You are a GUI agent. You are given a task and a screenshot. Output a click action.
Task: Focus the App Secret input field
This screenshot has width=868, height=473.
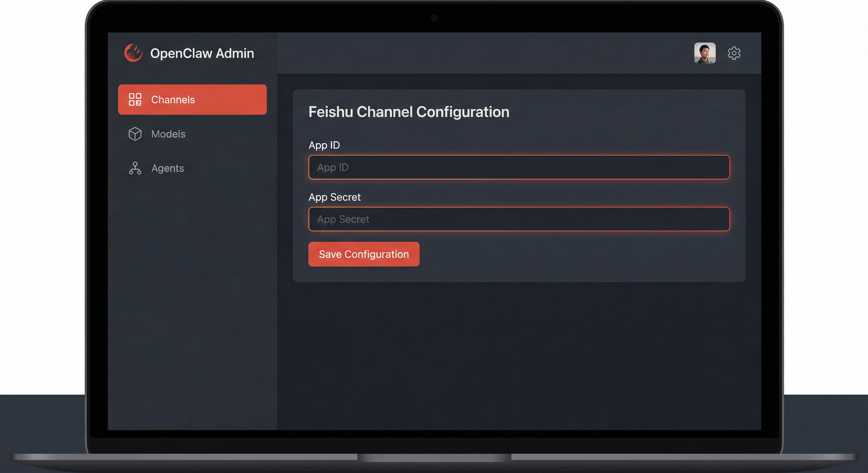coord(519,219)
